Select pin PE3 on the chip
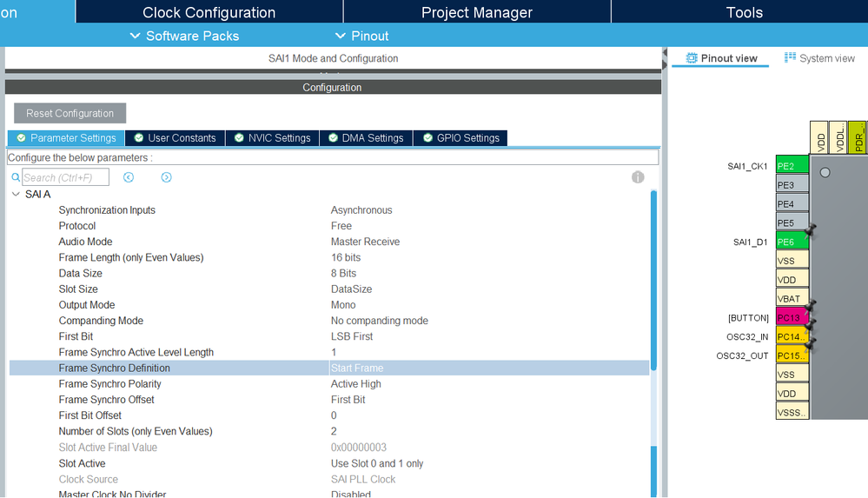868x498 pixels. coord(792,184)
